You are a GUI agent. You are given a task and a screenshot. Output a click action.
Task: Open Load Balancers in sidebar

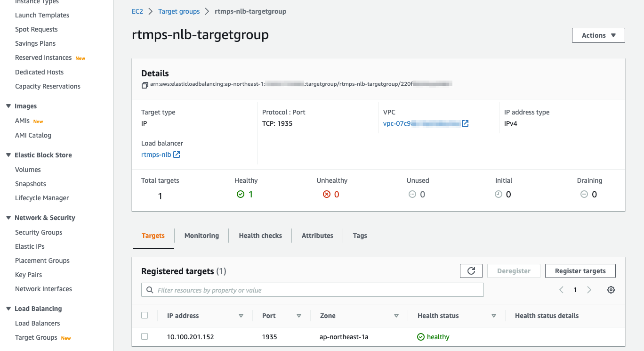pyautogui.click(x=38, y=323)
